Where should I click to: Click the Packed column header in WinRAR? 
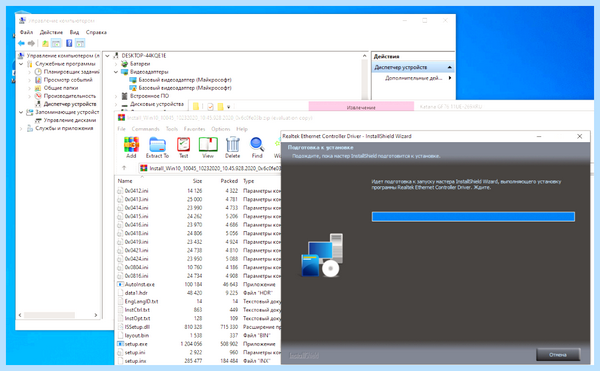pos(229,181)
